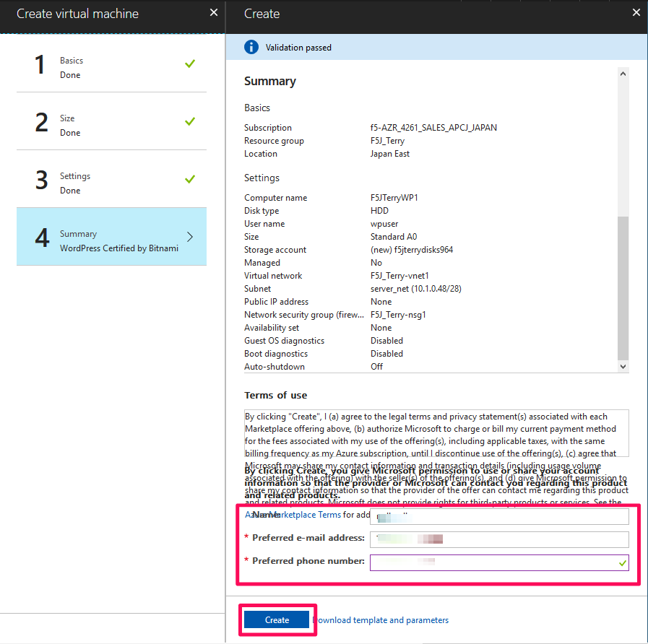Click the green checkmark beside Size step
The width and height of the screenshot is (648, 644).
pyautogui.click(x=190, y=121)
